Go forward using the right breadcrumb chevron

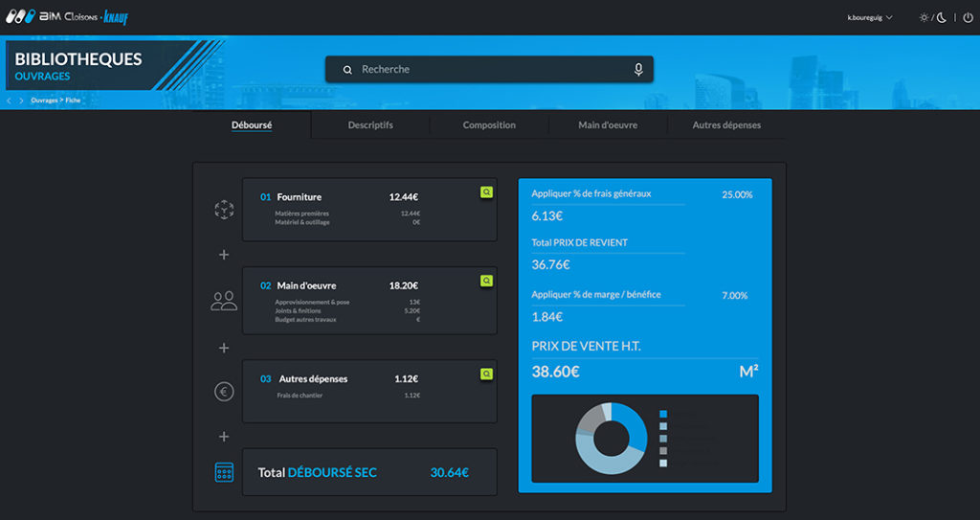click(21, 101)
